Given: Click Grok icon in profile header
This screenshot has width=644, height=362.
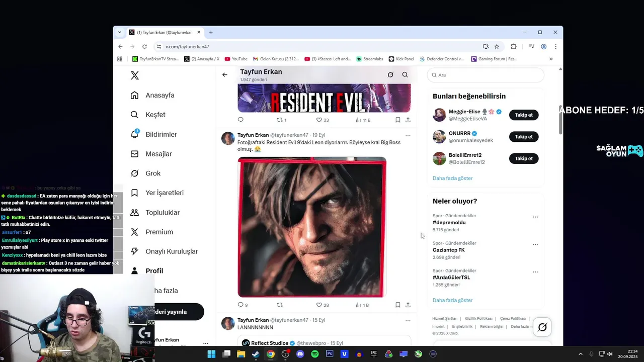Looking at the screenshot, I should point(390,75).
